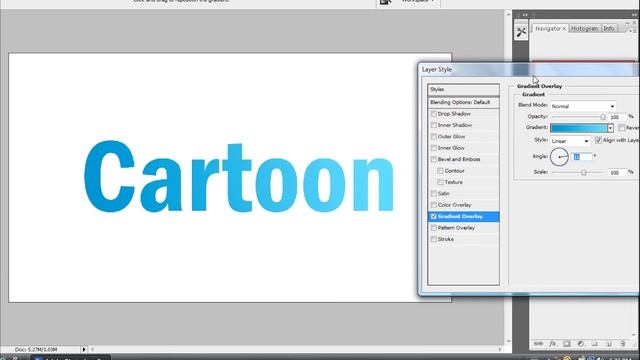The image size is (640, 360).
Task: Click the add layer mask icon
Action: (x=567, y=344)
